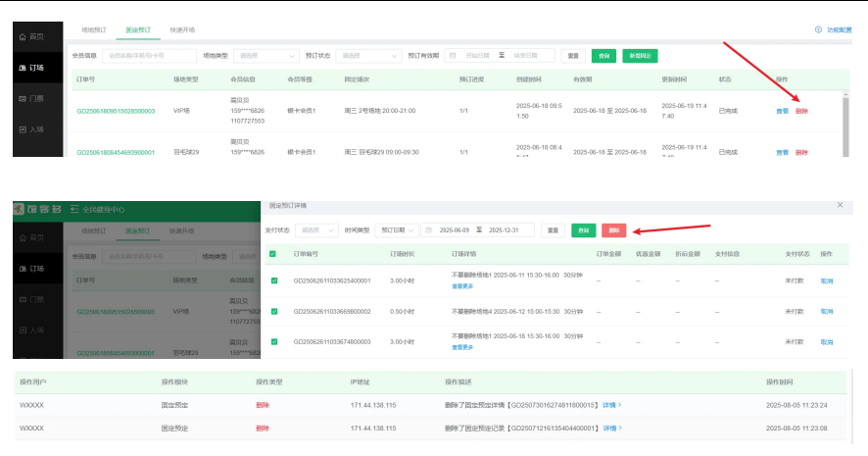Click 查看 link for 羽毛球29 order row
Screen dimensions: 868x456
click(x=782, y=152)
